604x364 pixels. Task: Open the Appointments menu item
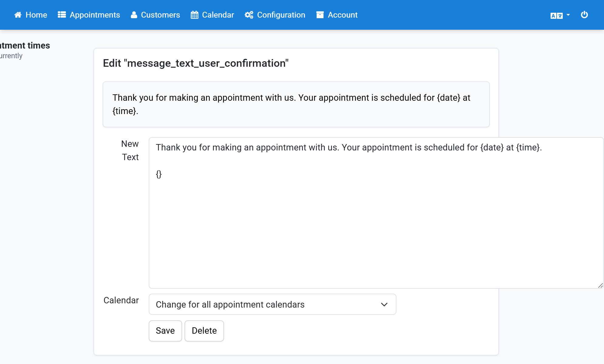[x=89, y=15]
